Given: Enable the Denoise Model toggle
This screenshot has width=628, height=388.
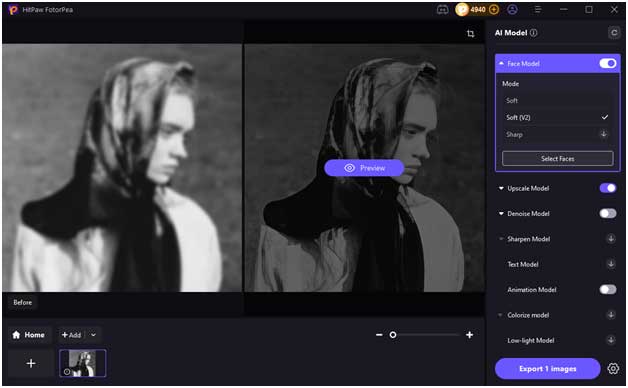Looking at the screenshot, I should (x=608, y=213).
